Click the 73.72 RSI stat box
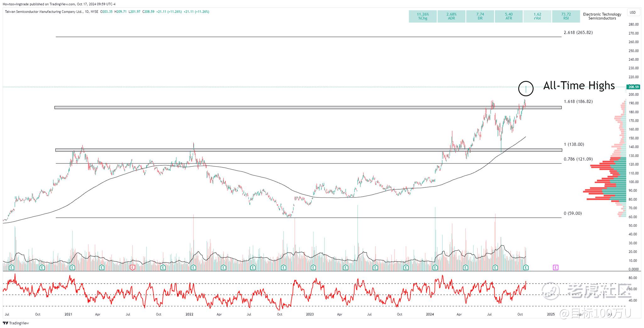The image size is (644, 328). tap(566, 16)
